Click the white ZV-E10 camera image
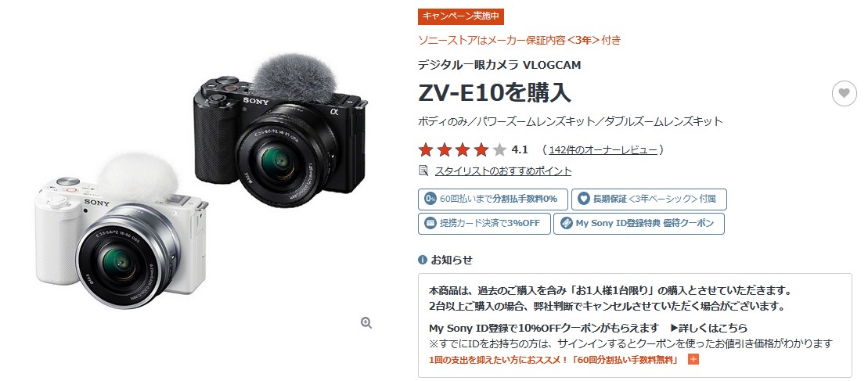 pyautogui.click(x=121, y=231)
